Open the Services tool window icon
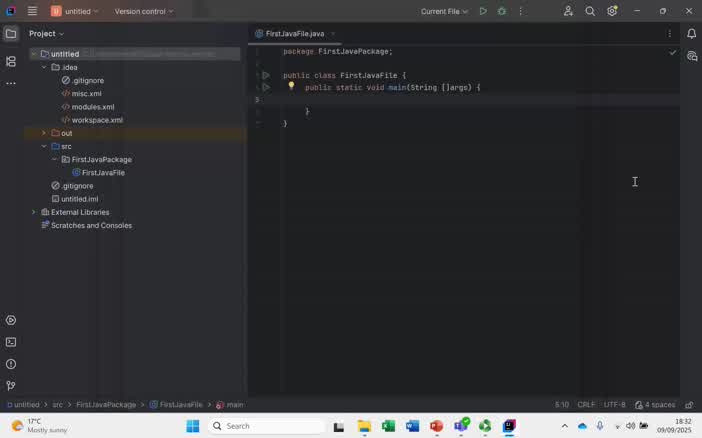This screenshot has width=702, height=438. point(11,320)
